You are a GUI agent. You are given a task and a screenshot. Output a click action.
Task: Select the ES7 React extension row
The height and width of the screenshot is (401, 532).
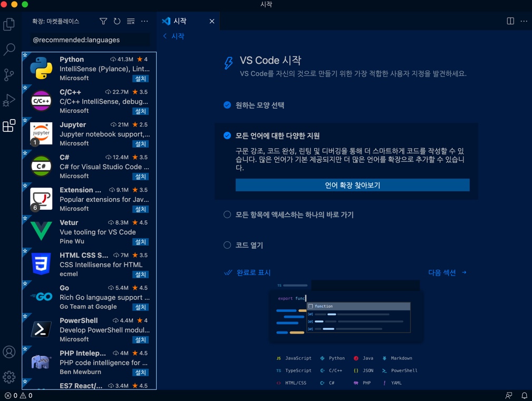pos(89,385)
